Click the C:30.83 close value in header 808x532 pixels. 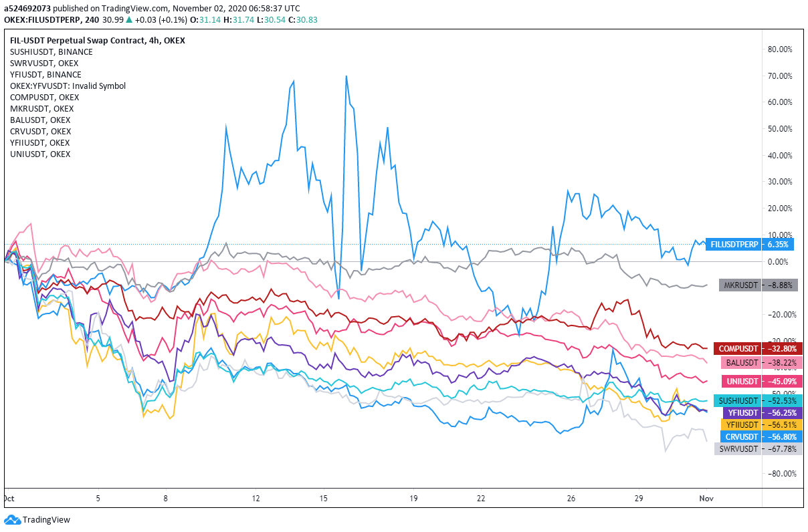point(304,20)
